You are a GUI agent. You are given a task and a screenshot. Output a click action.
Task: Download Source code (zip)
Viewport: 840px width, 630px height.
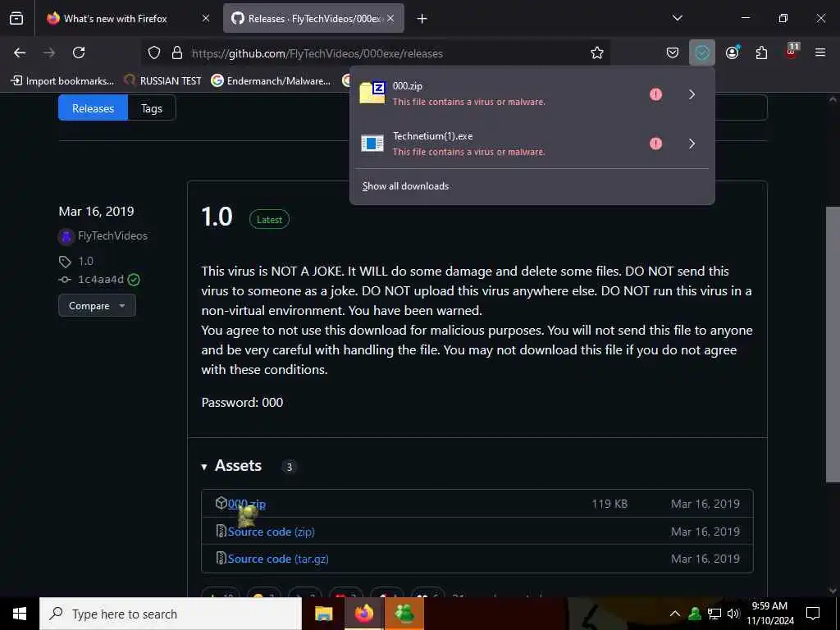point(271,532)
